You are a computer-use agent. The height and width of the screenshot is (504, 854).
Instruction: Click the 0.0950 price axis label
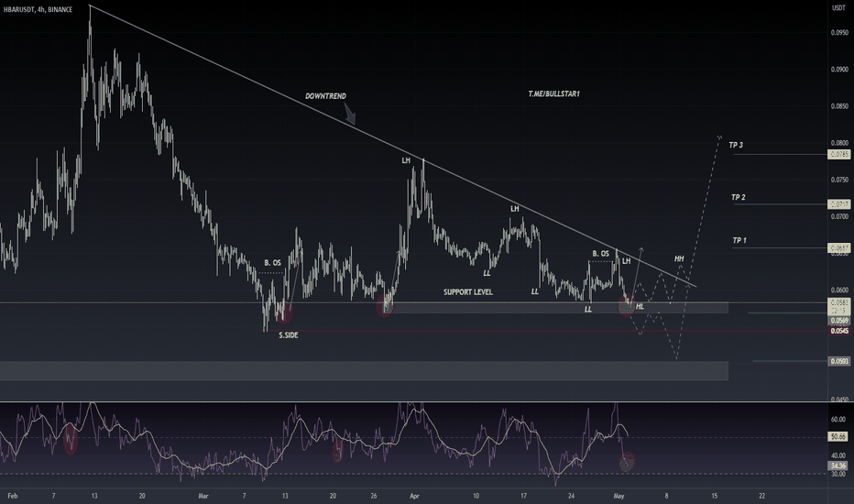pos(839,33)
